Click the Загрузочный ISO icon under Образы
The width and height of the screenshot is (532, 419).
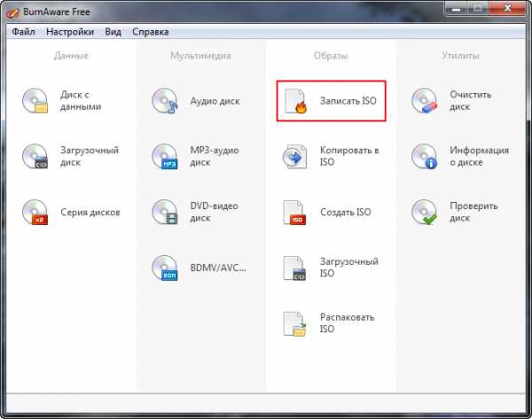(x=295, y=268)
